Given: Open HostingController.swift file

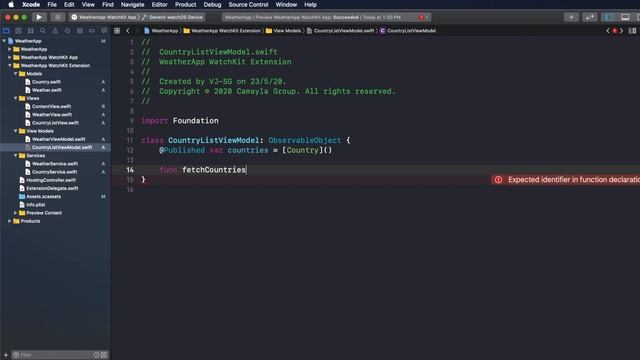Looking at the screenshot, I should 51,180.
